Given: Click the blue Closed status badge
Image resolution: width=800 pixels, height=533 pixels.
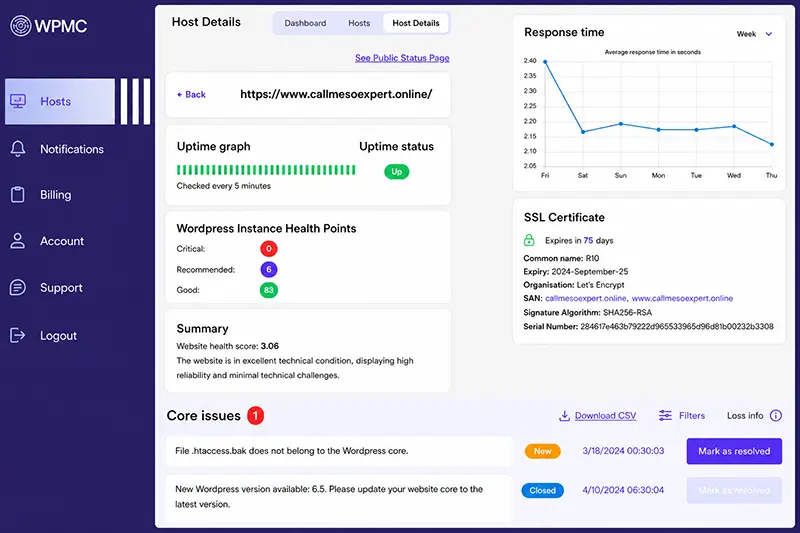Looking at the screenshot, I should pos(542,490).
